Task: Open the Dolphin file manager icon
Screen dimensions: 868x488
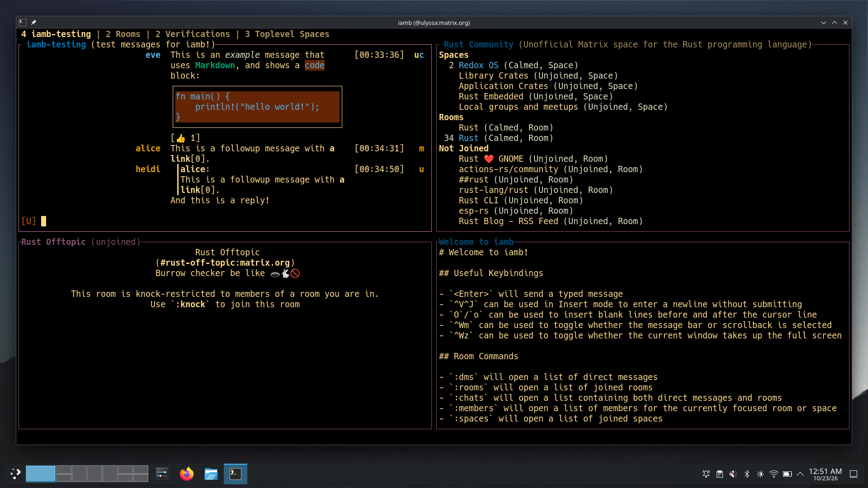Action: pos(211,474)
